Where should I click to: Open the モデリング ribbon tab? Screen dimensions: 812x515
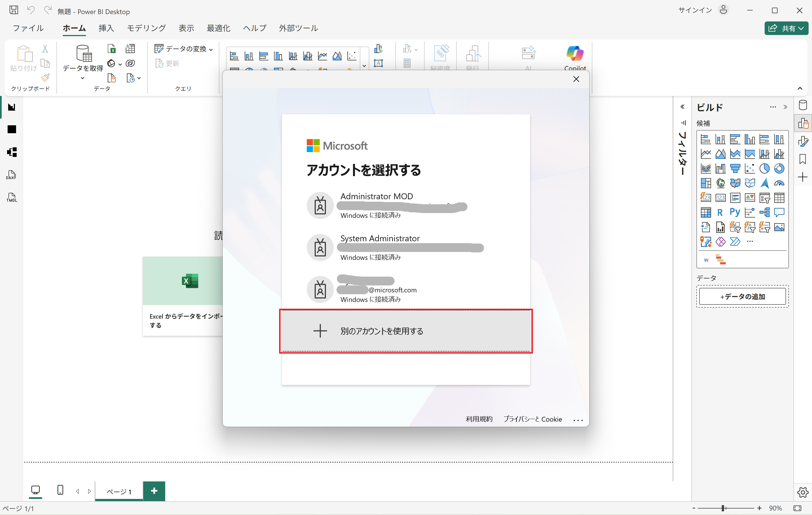[x=146, y=28]
